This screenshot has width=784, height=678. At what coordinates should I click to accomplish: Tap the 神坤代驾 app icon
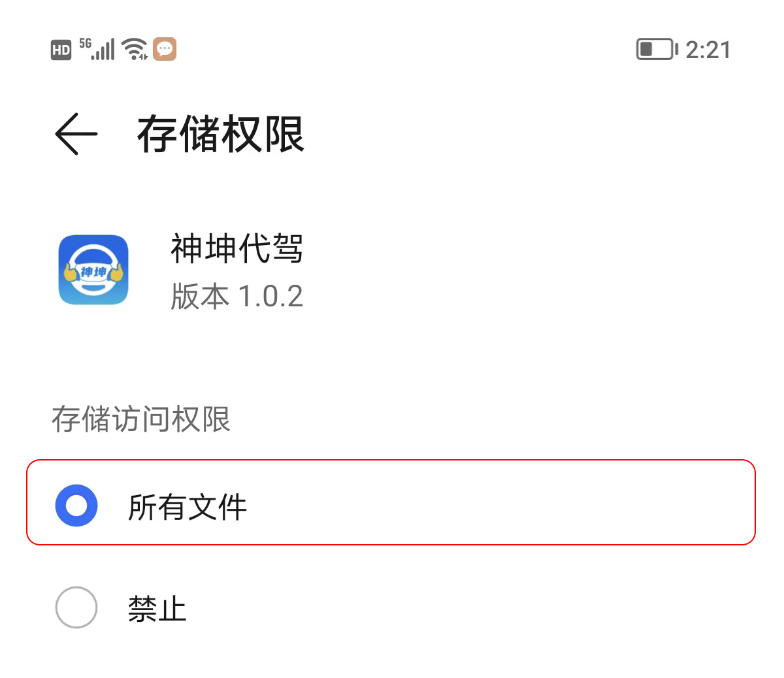pyautogui.click(x=93, y=270)
